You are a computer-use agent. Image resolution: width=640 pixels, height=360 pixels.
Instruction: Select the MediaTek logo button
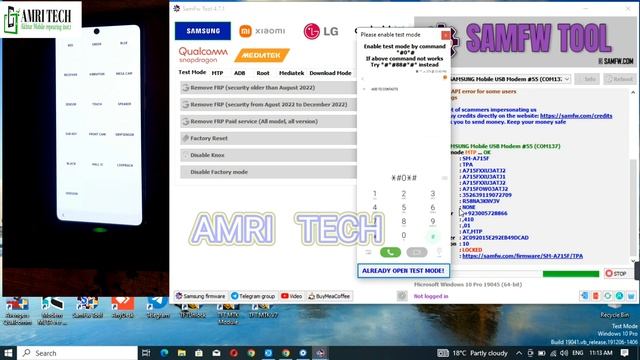click(x=262, y=55)
